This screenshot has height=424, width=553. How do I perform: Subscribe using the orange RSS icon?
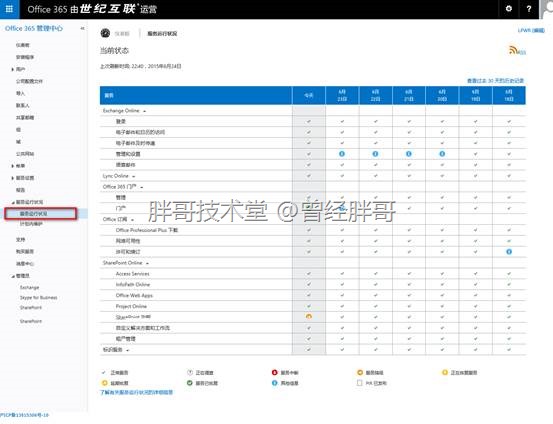[x=513, y=50]
